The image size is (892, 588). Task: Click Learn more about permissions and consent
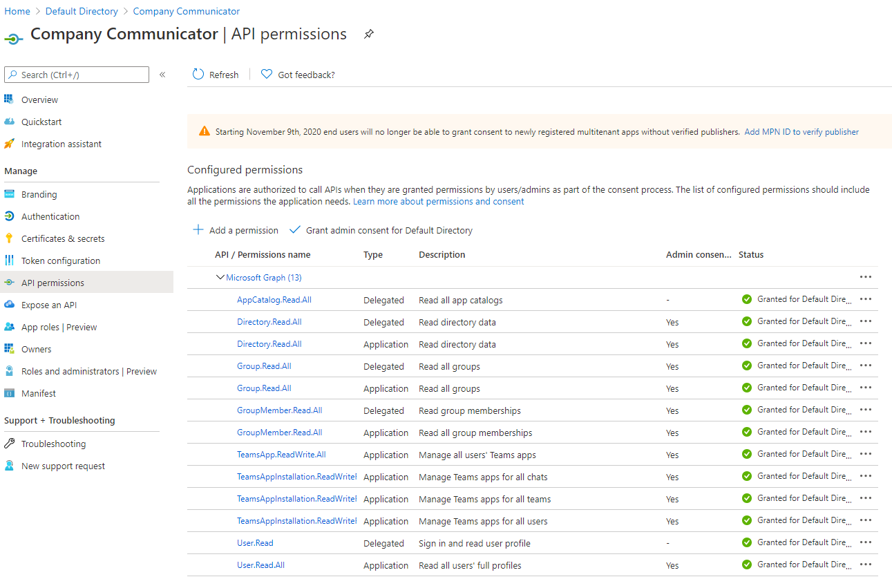coord(438,200)
